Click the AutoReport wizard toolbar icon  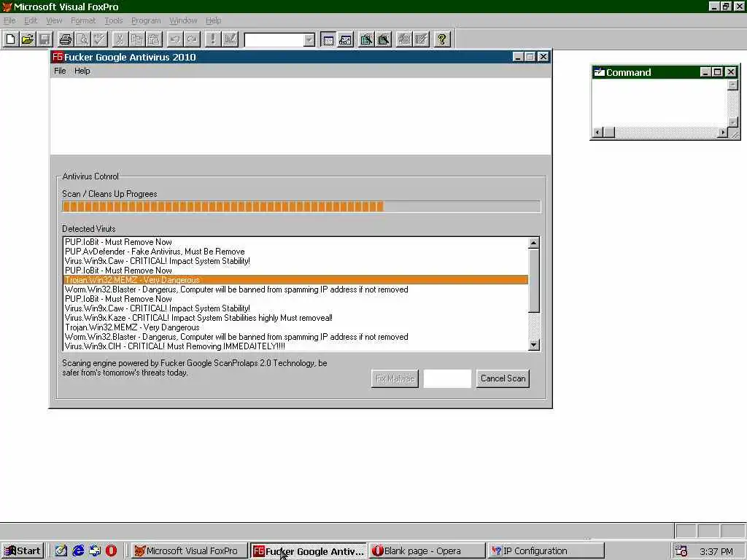point(421,39)
